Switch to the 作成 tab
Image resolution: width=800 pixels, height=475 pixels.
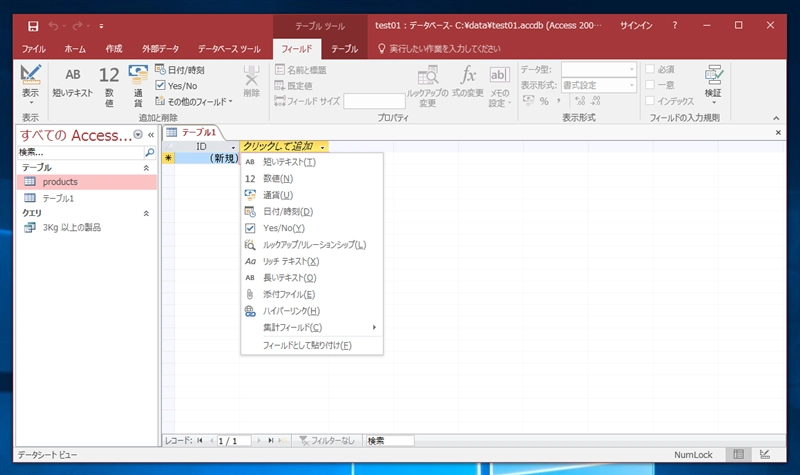[x=114, y=49]
